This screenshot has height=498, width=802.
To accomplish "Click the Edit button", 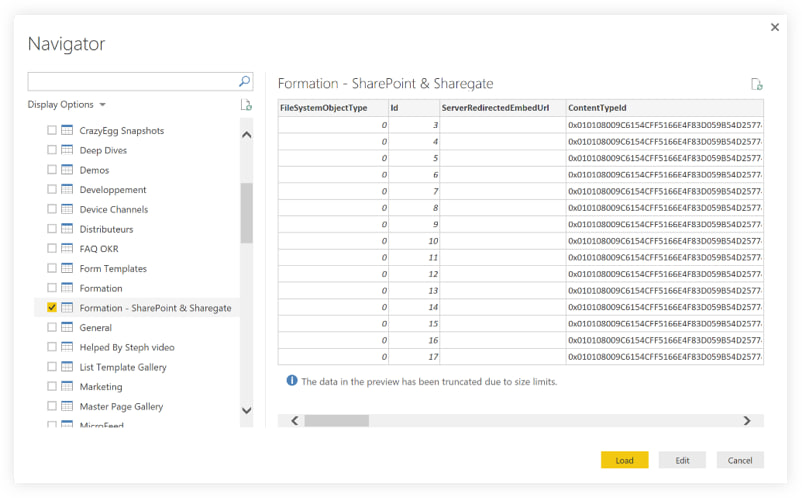I will [682, 460].
